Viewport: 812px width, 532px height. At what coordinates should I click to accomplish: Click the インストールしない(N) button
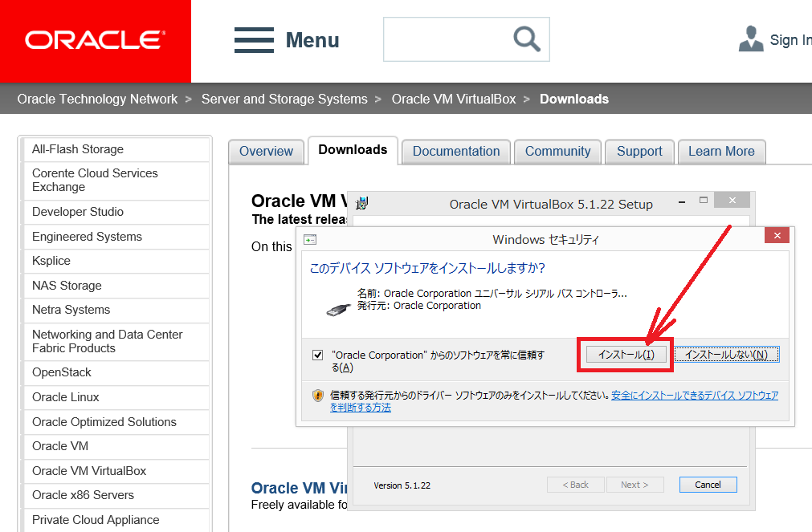pos(727,355)
